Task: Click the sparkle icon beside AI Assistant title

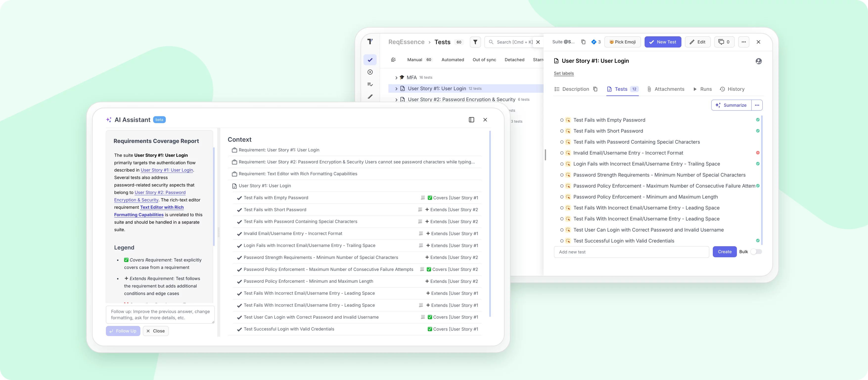Action: click(x=109, y=120)
